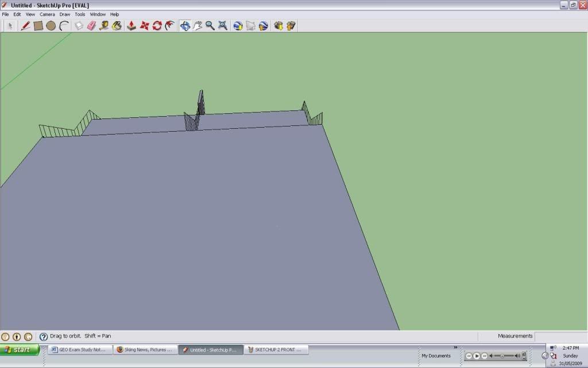Pick the Line (pencil) tool
The height and width of the screenshot is (368, 588).
tap(25, 25)
